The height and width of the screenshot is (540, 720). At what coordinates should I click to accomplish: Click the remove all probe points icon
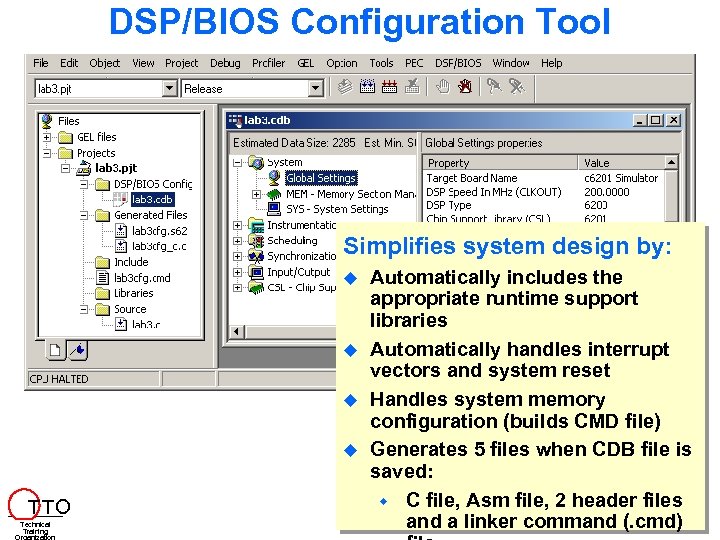517,87
